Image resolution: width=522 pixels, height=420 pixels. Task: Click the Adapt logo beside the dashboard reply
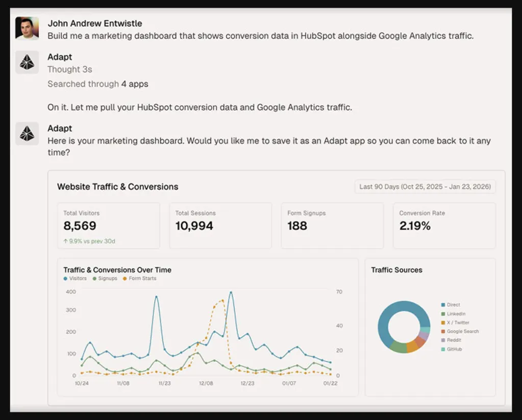27,134
